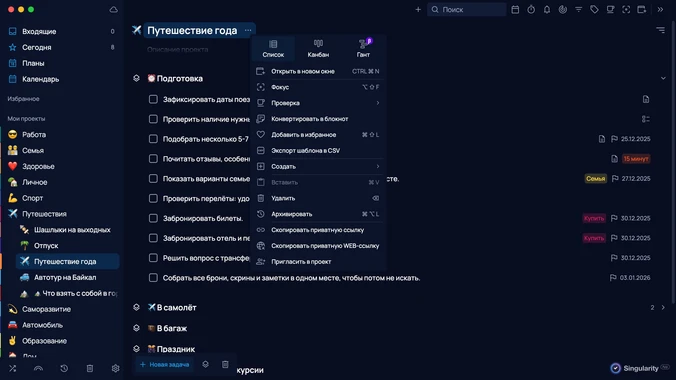Viewport: 676px width, 380px height.
Task: Open settings gear in bottom sidebar
Action: click(116, 368)
